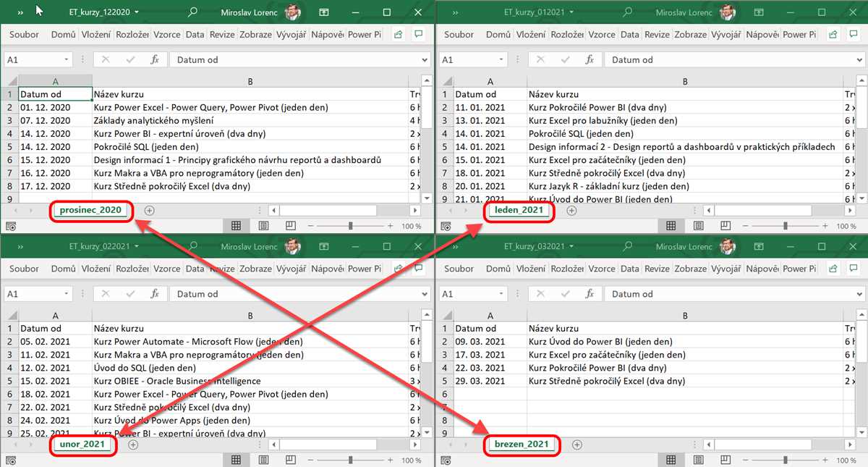Screen dimensions: 868x467
Task: Switch to Page Layout view in ET_kurzy_122020
Action: (x=263, y=226)
